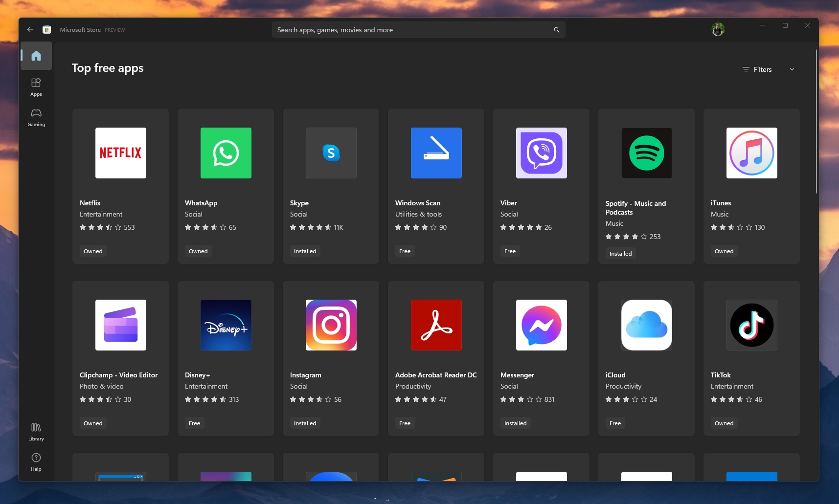
Task: Click the Owned badge under WhatsApp
Action: [198, 251]
